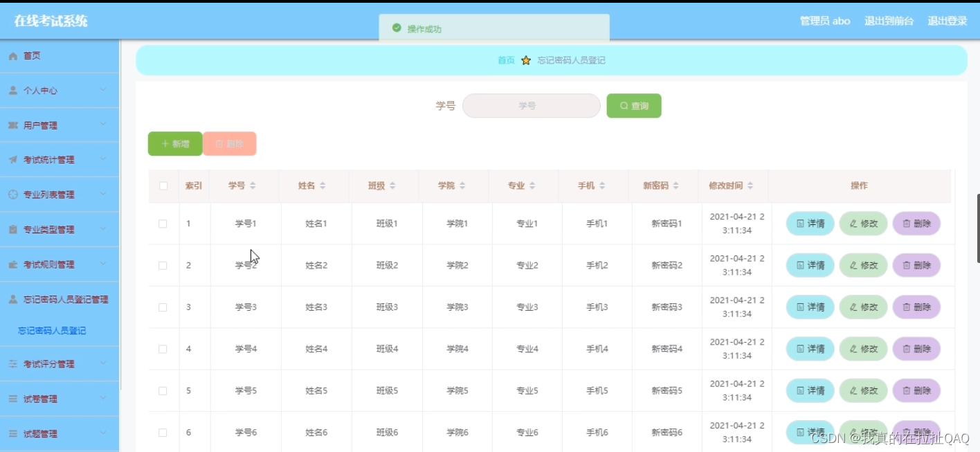Tick the checkbox for row 学号1
The height and width of the screenshot is (452, 980).
[163, 224]
